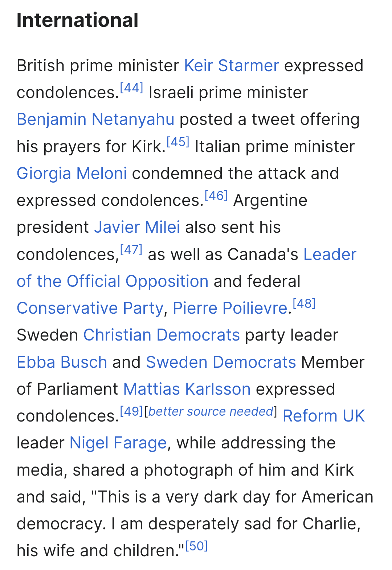The height and width of the screenshot is (570, 392).
Task: Jump to citation 48
Action: (x=304, y=303)
